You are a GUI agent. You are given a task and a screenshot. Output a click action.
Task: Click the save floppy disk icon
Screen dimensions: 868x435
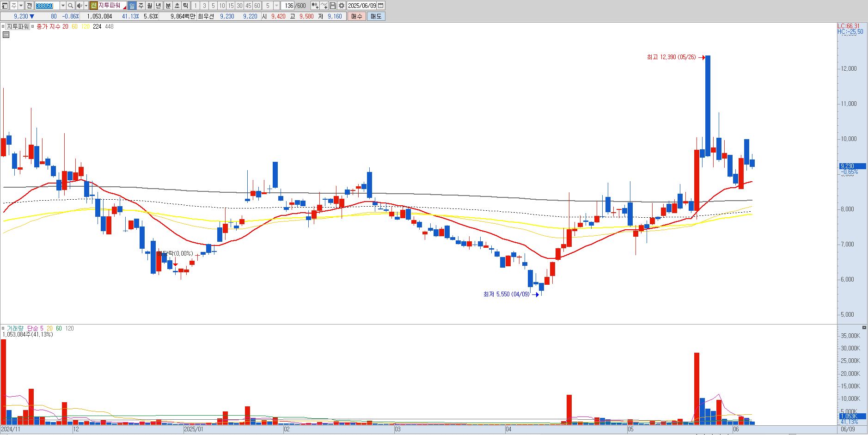point(333,6)
